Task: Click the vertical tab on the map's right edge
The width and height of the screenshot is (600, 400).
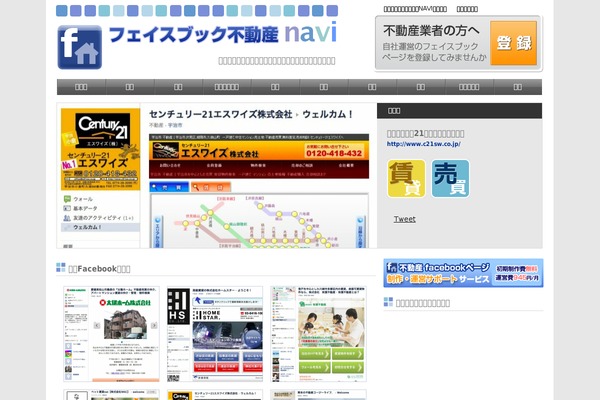Action: tap(360, 232)
